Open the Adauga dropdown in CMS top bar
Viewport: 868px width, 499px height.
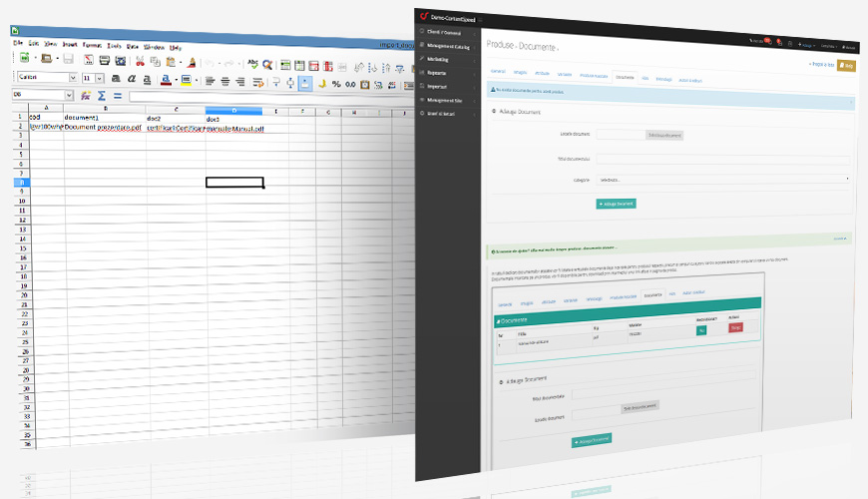(x=806, y=45)
